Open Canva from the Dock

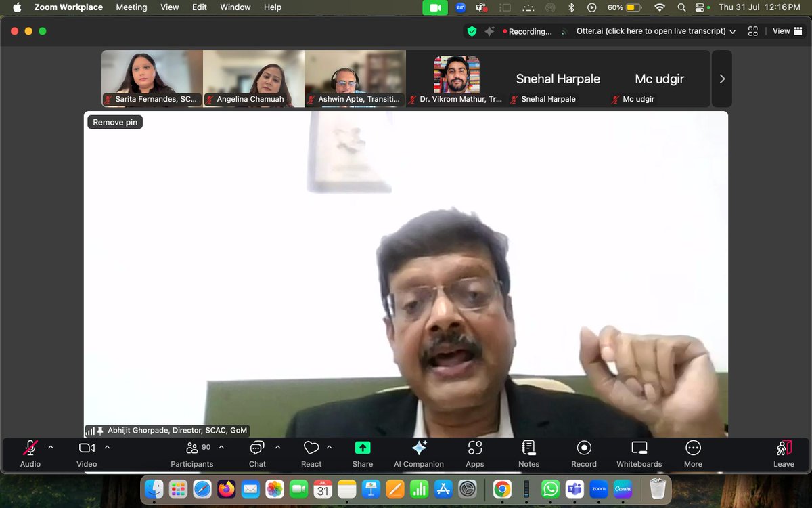tap(623, 488)
